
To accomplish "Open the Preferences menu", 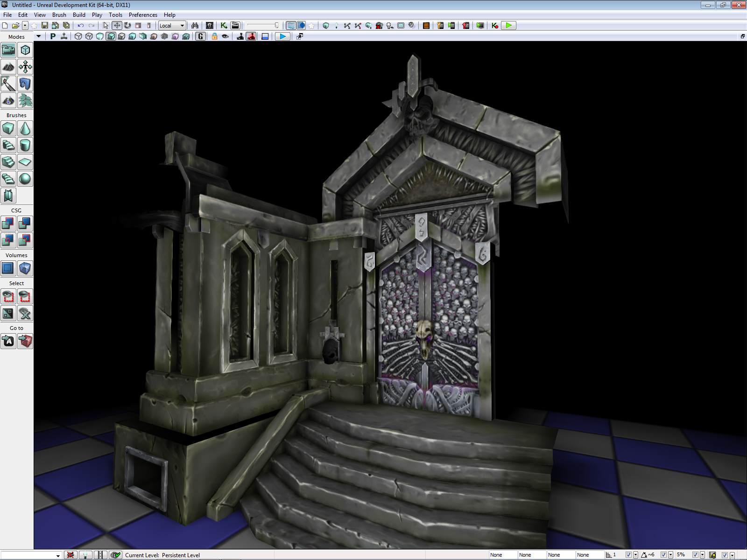I will (143, 15).
